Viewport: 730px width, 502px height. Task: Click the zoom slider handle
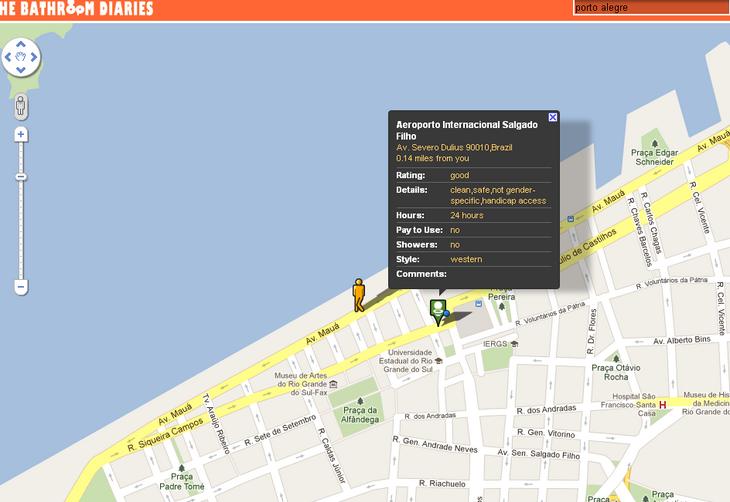pos(21,176)
